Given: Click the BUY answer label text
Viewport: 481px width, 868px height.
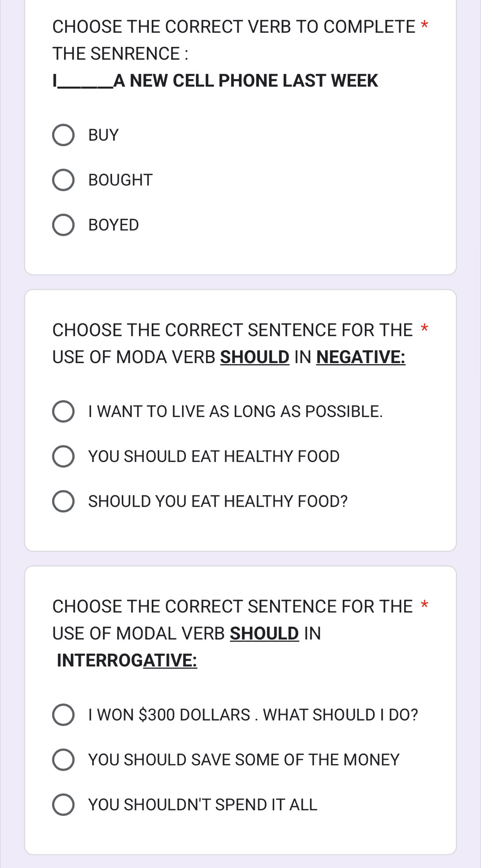Looking at the screenshot, I should click(103, 135).
